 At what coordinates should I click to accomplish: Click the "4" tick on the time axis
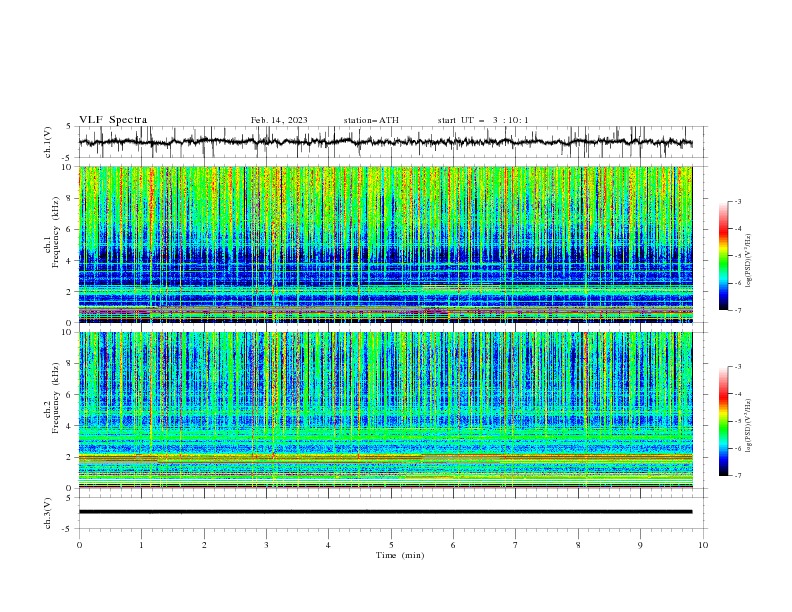[328, 545]
